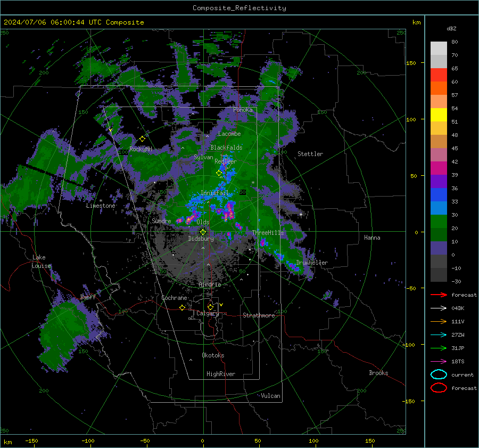This screenshot has width=479, height=448.
Task: Click the km unit label above the right axis
Action: (x=416, y=22)
